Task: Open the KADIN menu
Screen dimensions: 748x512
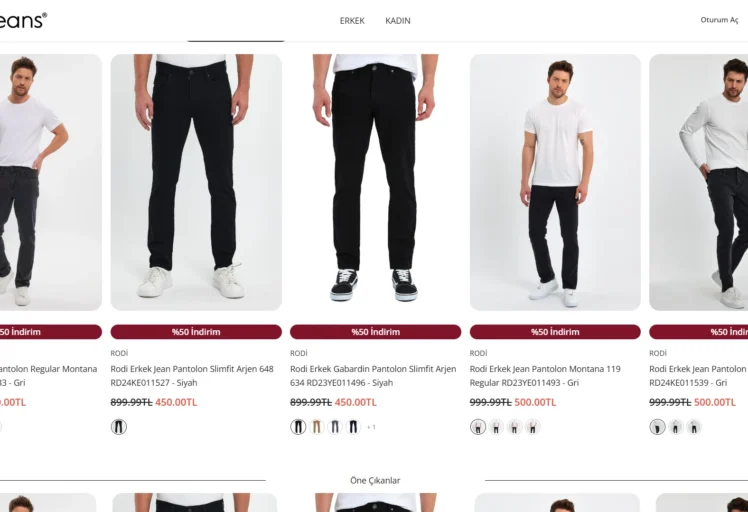Action: coord(398,21)
